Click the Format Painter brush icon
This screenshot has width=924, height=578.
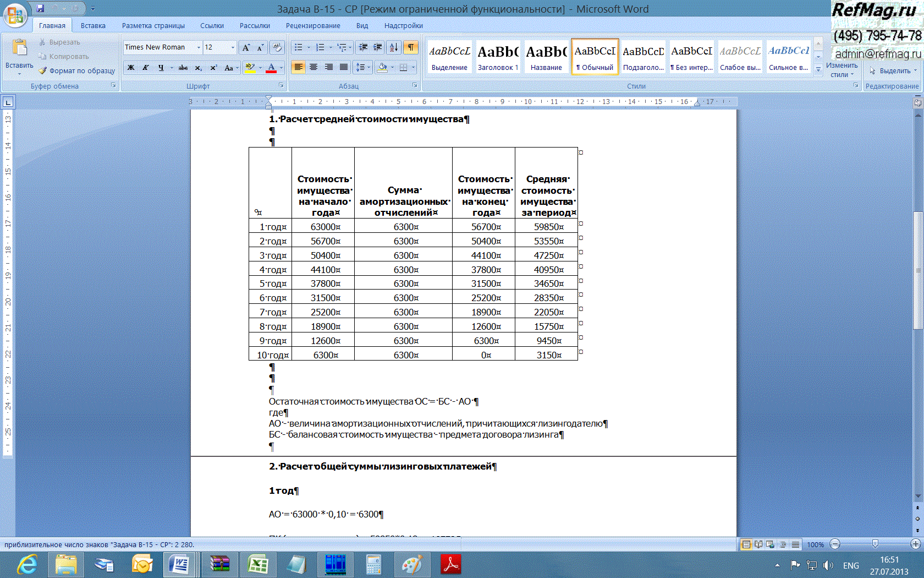pos(43,70)
